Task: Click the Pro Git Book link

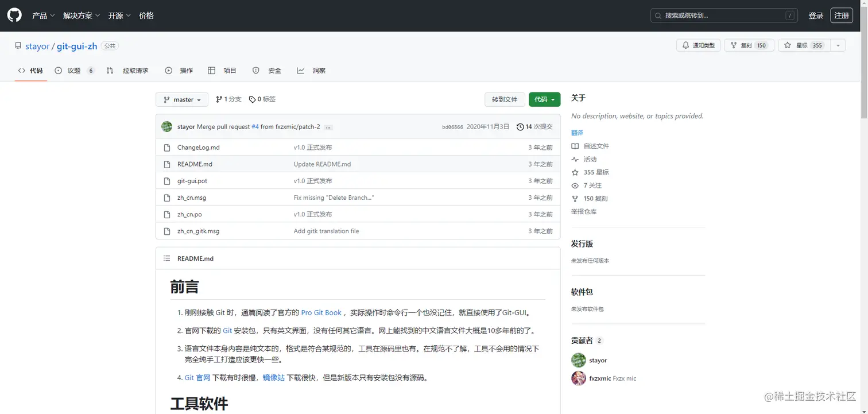Action: click(321, 313)
